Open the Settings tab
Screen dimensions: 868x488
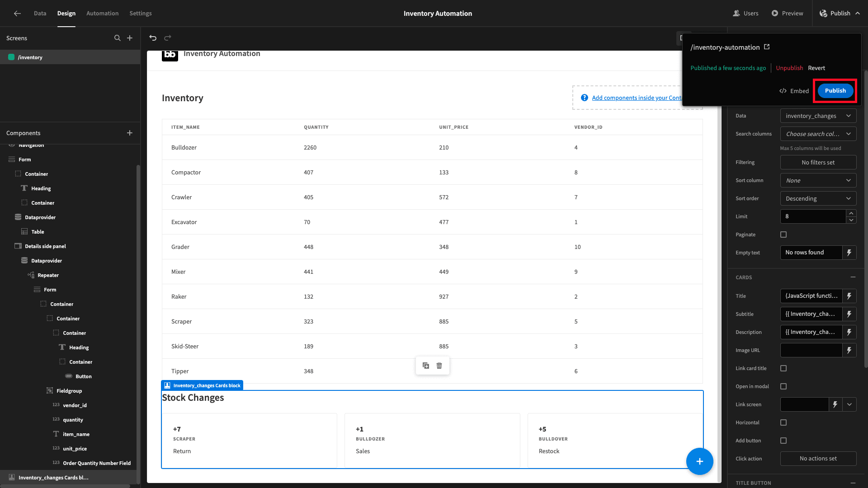pos(141,14)
